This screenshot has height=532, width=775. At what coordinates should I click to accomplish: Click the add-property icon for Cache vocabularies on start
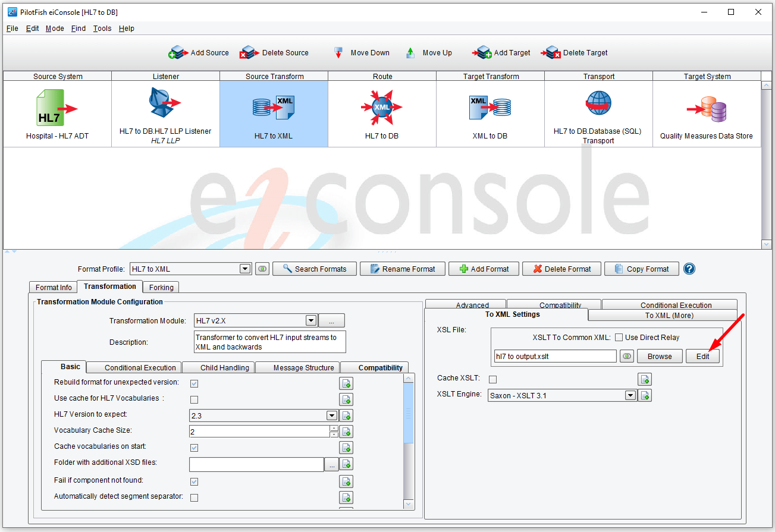coord(346,448)
